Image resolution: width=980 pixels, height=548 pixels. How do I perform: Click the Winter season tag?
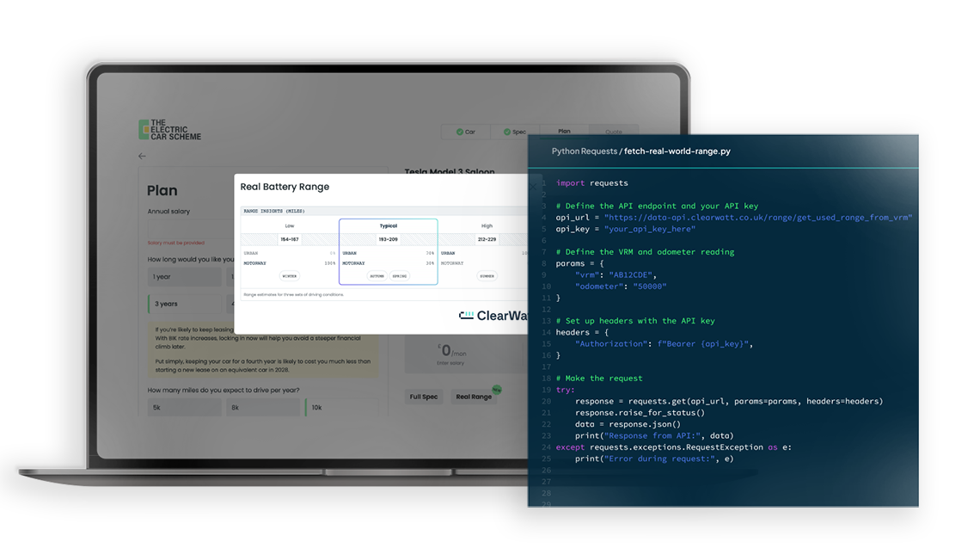point(290,276)
